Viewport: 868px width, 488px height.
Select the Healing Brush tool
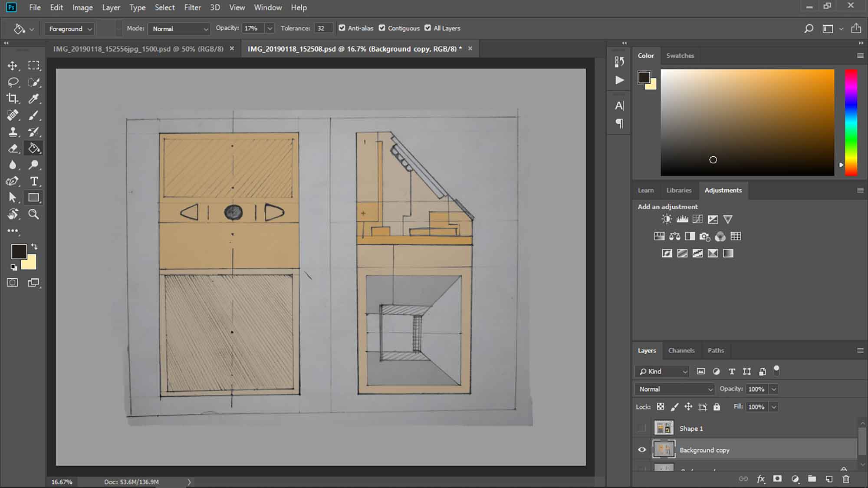tap(13, 115)
